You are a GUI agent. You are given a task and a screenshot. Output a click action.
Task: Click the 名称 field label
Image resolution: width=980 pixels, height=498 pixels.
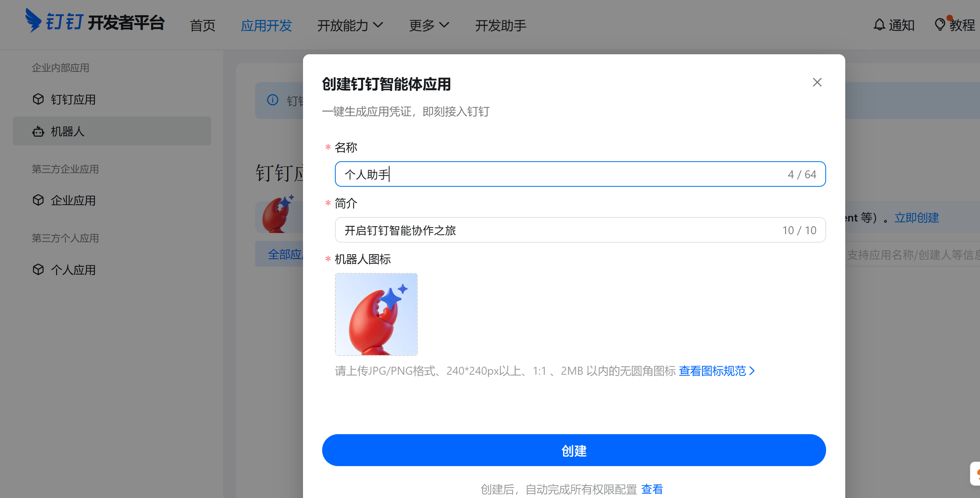pyautogui.click(x=346, y=148)
